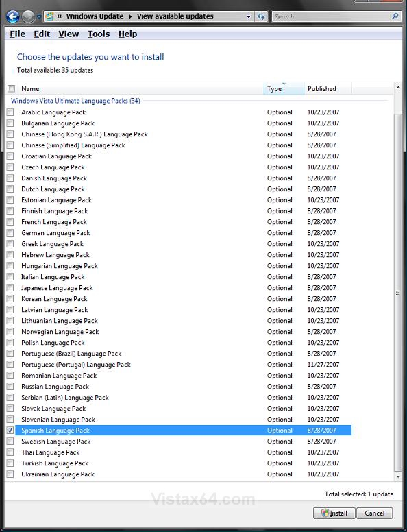Viewport: 407px width, 532px height.
Task: Open the Tools menu
Action: tap(99, 34)
